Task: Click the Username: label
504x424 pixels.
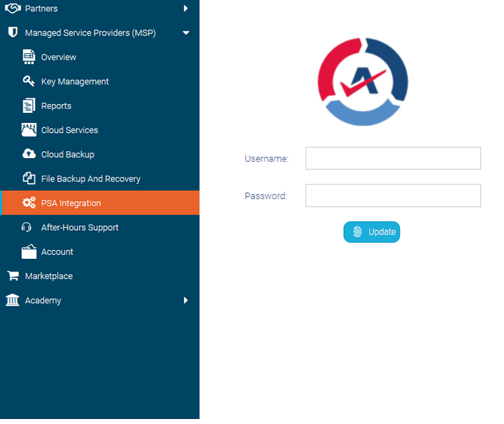Action: [266, 159]
